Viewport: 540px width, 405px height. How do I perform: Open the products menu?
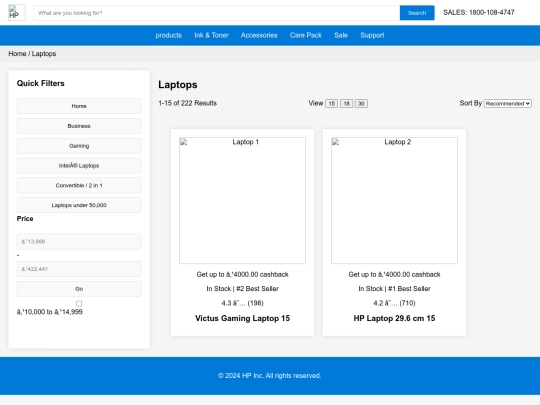(168, 35)
